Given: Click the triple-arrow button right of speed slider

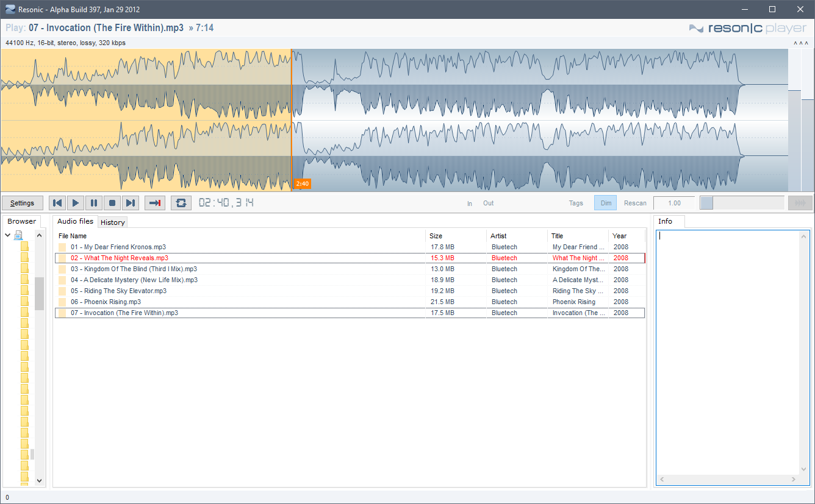Looking at the screenshot, I should (x=800, y=203).
